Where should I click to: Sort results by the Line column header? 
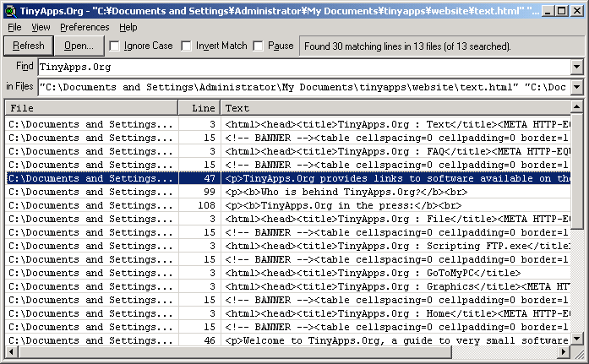click(199, 108)
